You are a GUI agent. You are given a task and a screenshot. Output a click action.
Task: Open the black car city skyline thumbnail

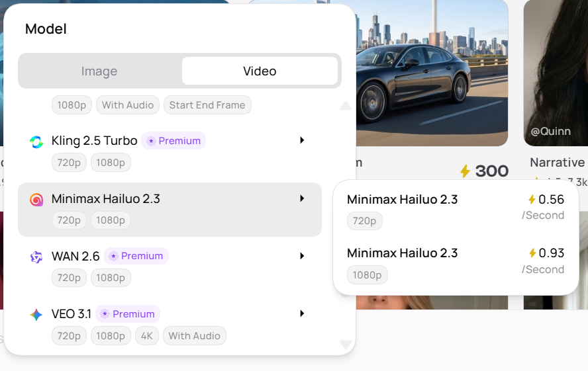[x=431, y=73]
